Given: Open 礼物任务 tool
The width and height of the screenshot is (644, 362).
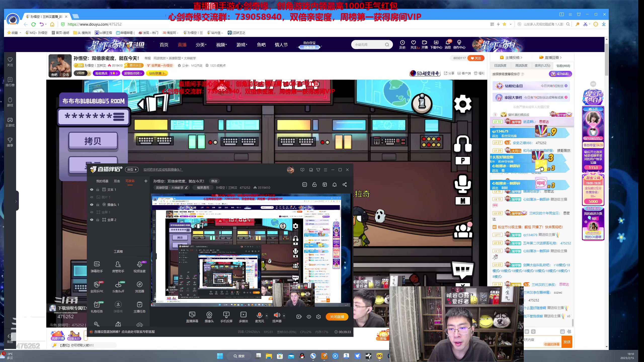Looking at the screenshot, I should [x=97, y=307].
